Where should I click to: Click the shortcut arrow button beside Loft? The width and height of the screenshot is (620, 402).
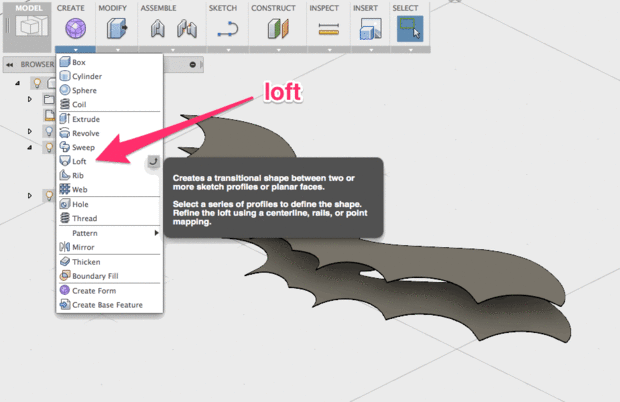click(x=153, y=161)
